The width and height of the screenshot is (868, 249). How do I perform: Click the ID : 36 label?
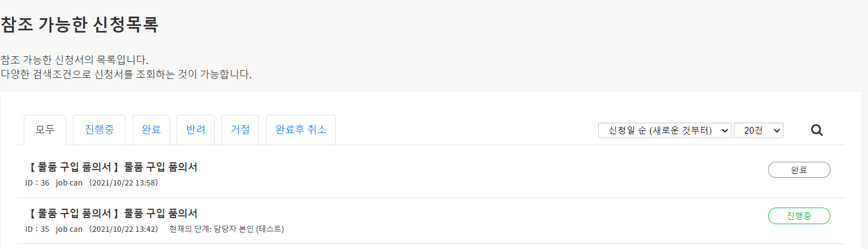37,183
